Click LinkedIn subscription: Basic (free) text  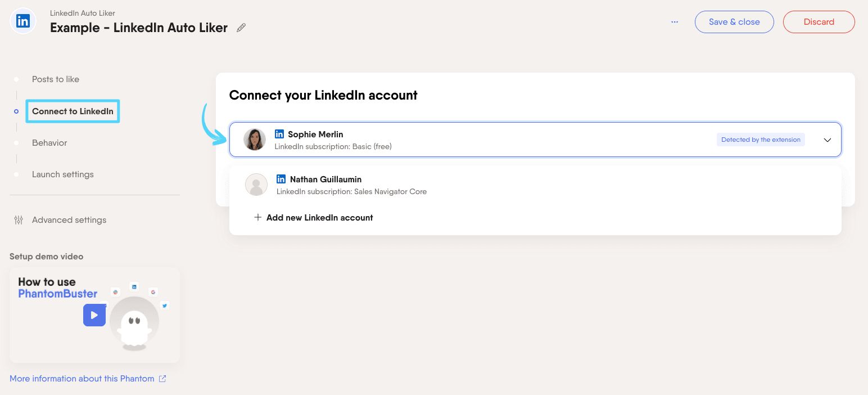click(x=333, y=147)
